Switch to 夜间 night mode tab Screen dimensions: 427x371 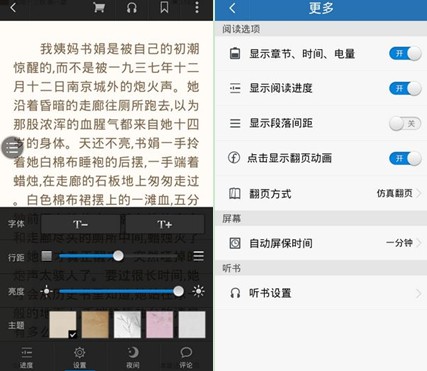[x=133, y=357]
